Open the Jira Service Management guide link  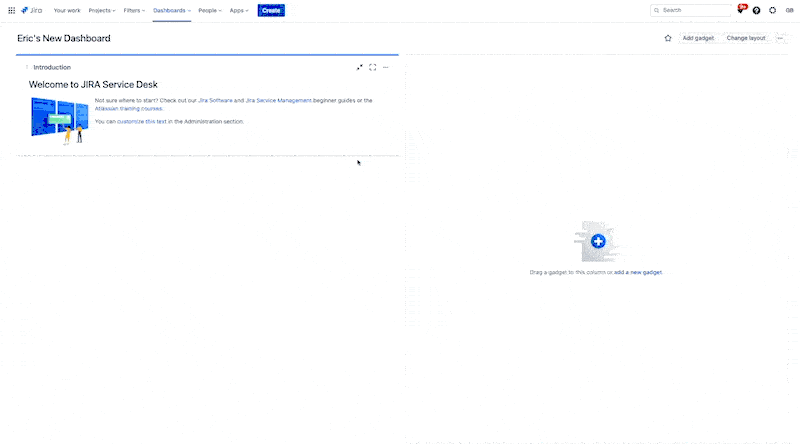click(x=279, y=101)
